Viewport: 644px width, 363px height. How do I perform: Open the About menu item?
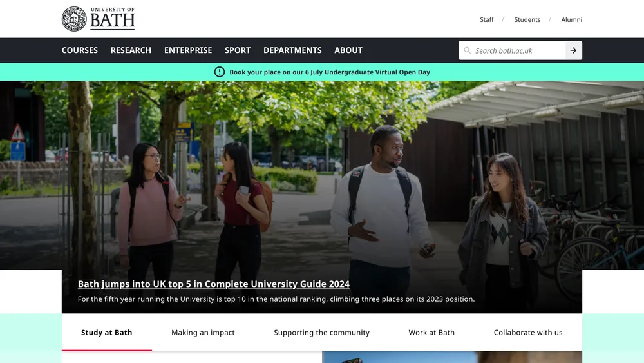pos(348,50)
